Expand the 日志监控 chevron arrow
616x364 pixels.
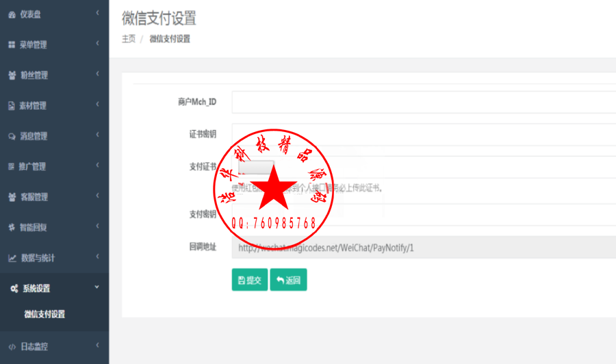(97, 345)
